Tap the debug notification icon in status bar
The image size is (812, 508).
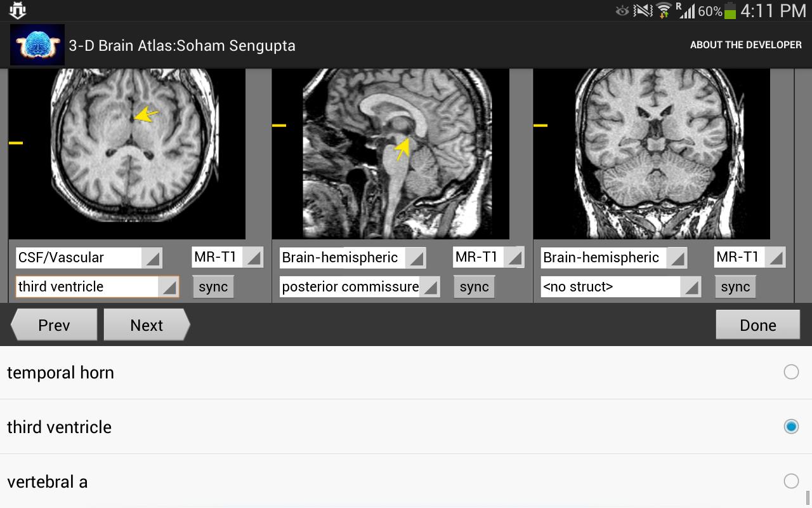(18, 10)
